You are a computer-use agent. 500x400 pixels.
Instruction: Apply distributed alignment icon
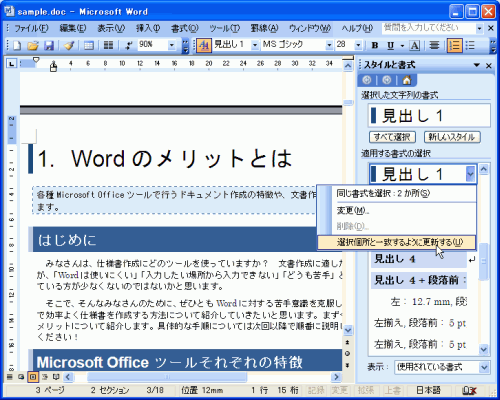[434, 45]
